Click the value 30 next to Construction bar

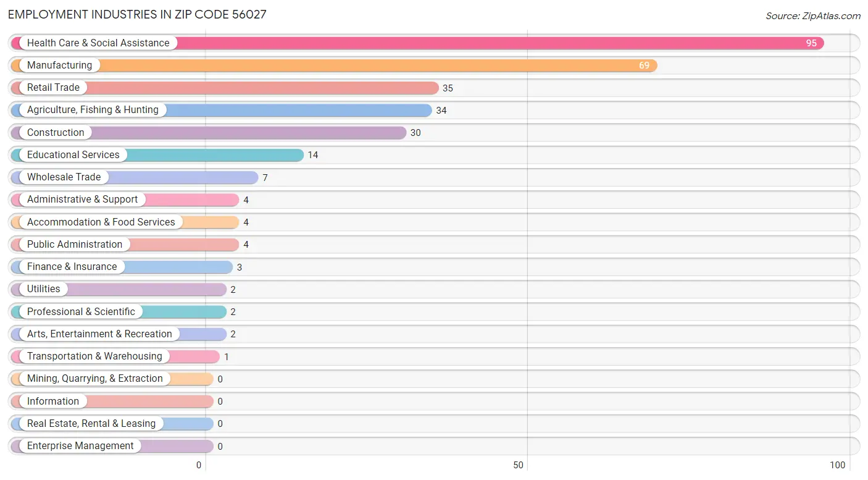click(x=415, y=133)
